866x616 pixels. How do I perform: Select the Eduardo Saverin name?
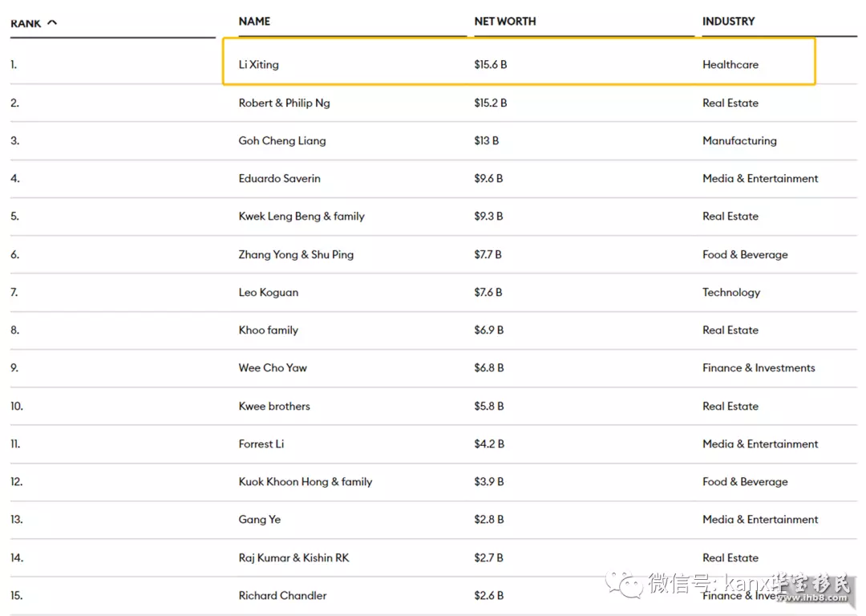(x=279, y=178)
